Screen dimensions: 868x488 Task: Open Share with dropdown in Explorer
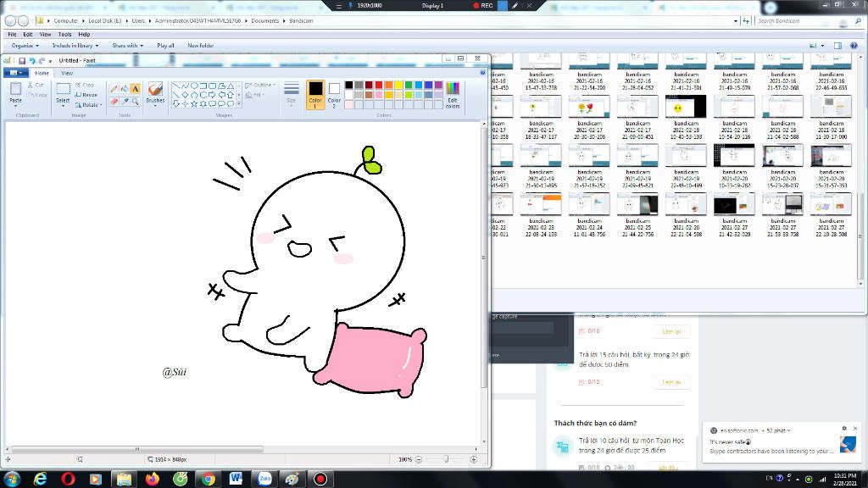pos(128,46)
